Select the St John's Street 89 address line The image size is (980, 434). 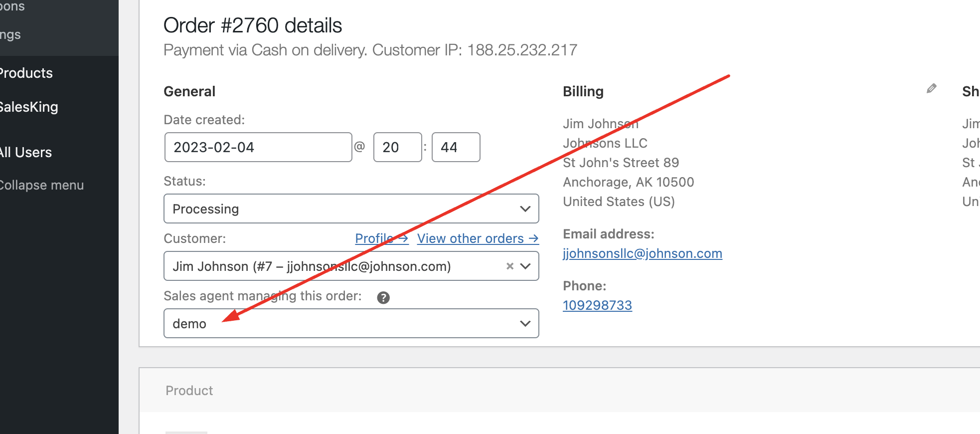click(x=621, y=163)
